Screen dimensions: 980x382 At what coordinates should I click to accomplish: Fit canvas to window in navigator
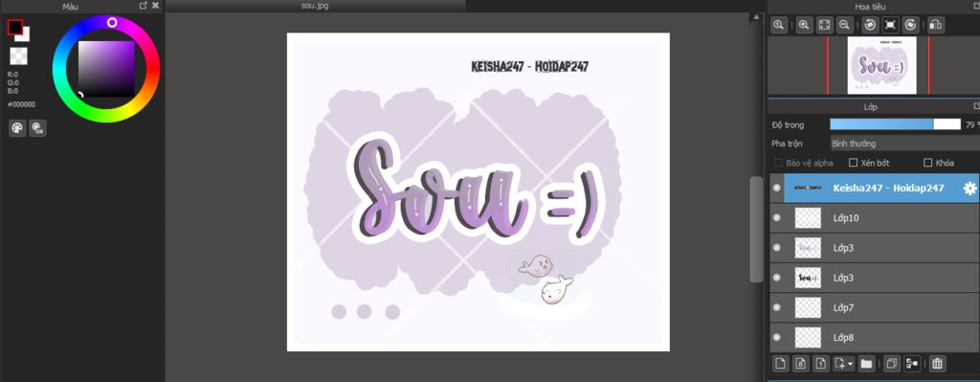(825, 25)
